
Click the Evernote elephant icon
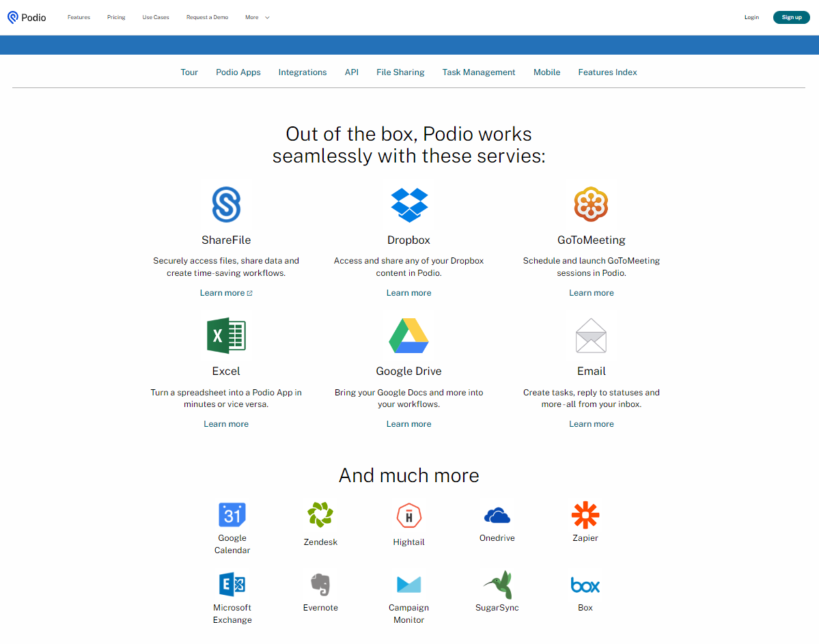coord(320,585)
